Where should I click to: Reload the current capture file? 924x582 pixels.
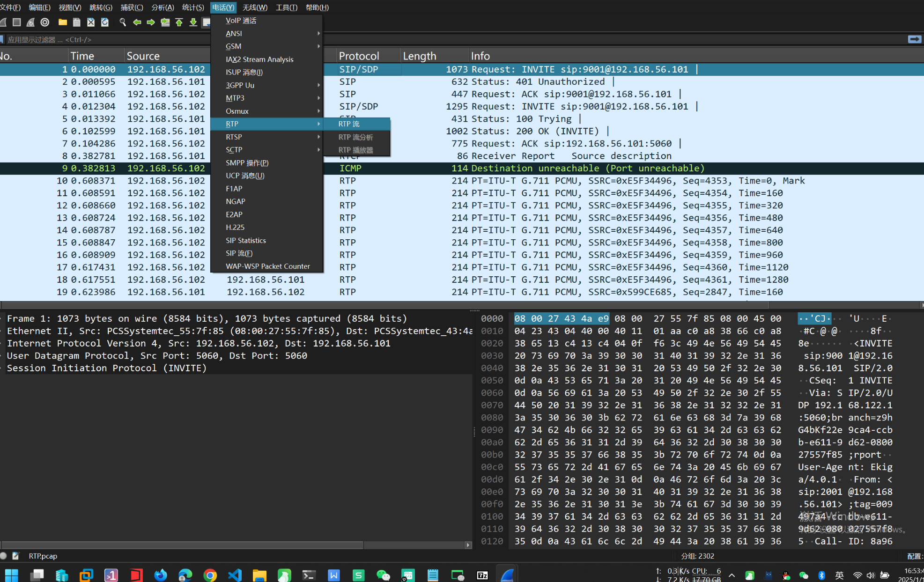point(105,22)
